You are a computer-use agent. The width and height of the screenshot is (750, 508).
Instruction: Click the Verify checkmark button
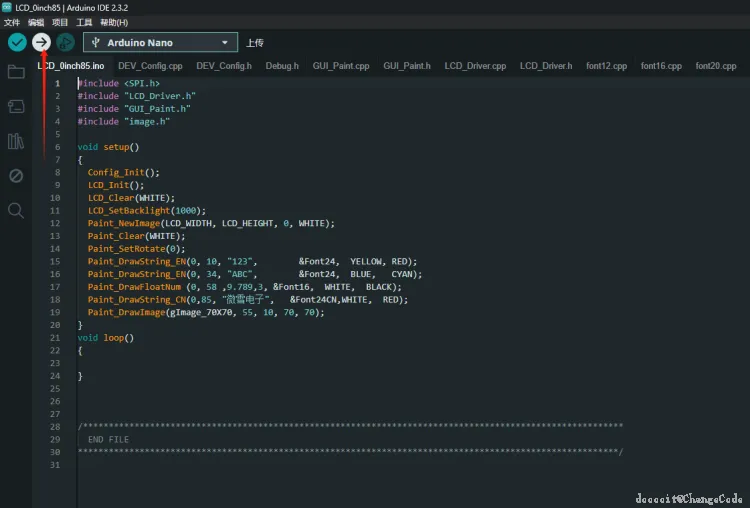pyautogui.click(x=17, y=42)
